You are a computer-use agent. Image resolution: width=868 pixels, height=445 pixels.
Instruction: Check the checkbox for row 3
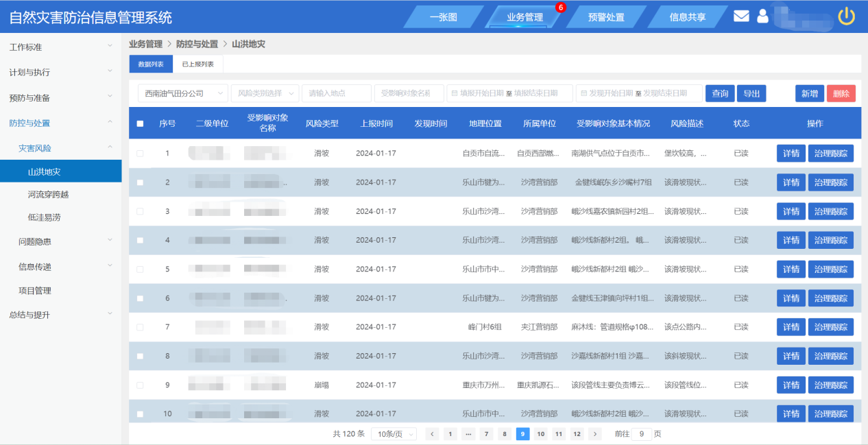(140, 211)
